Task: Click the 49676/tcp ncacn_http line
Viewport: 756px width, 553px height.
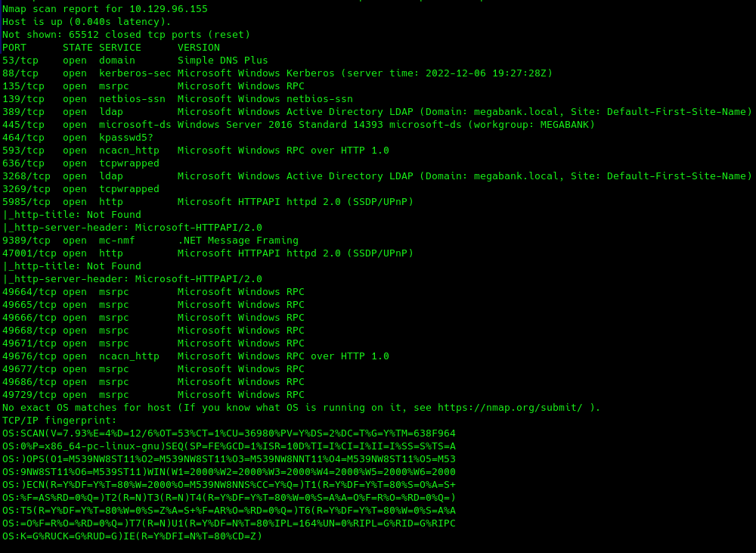Action: [196, 356]
